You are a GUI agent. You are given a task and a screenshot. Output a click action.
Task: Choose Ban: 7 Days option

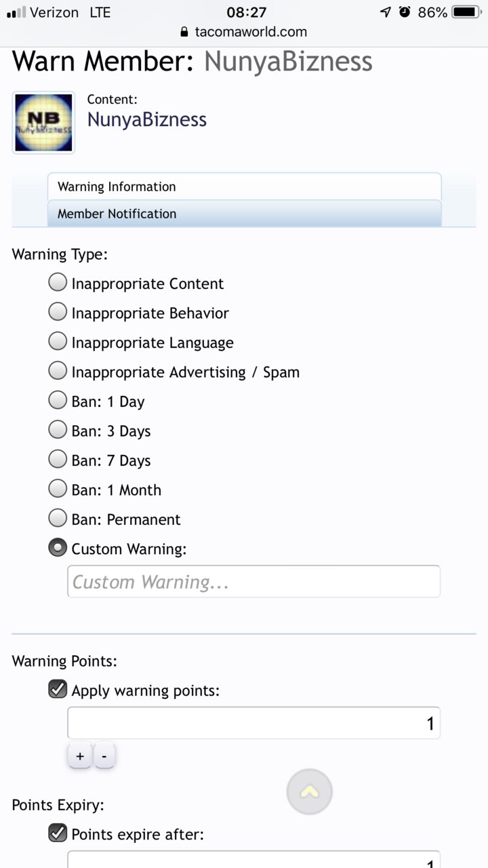(x=58, y=459)
